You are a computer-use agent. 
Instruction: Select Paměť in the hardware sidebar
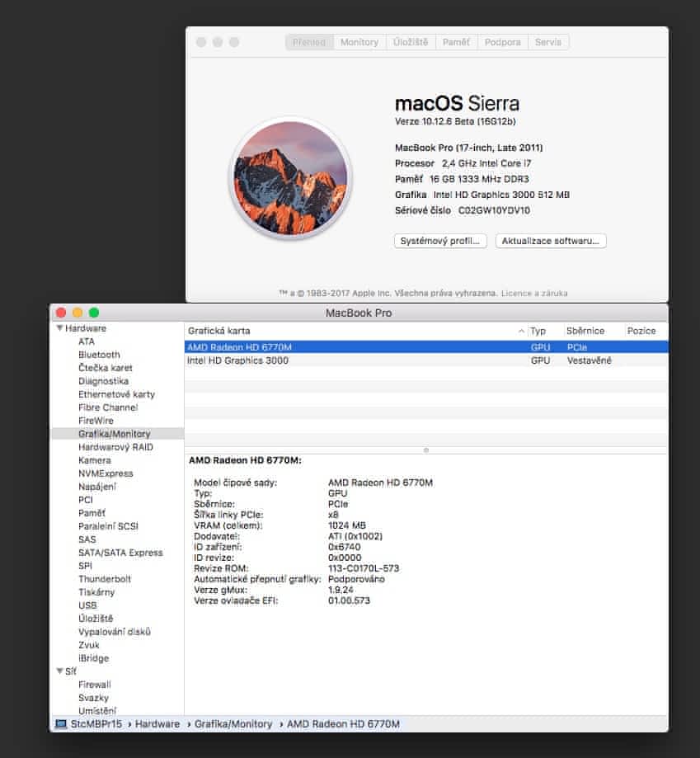point(92,513)
